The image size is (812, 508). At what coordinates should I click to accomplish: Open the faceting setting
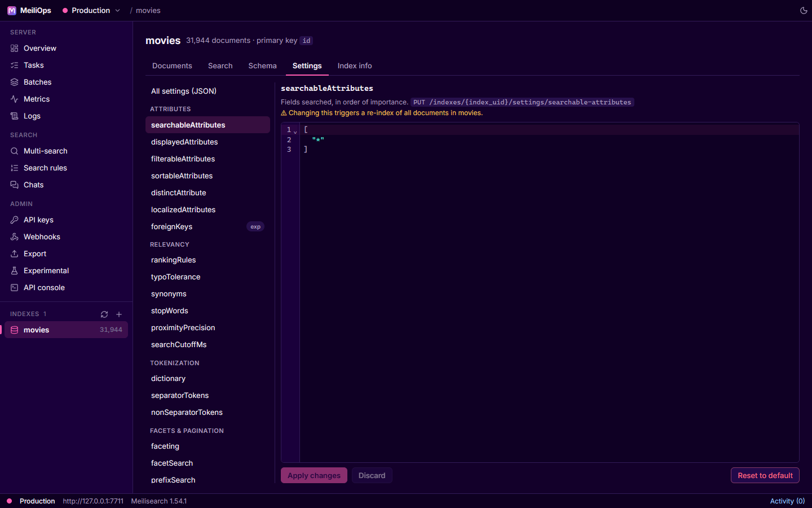point(208,446)
